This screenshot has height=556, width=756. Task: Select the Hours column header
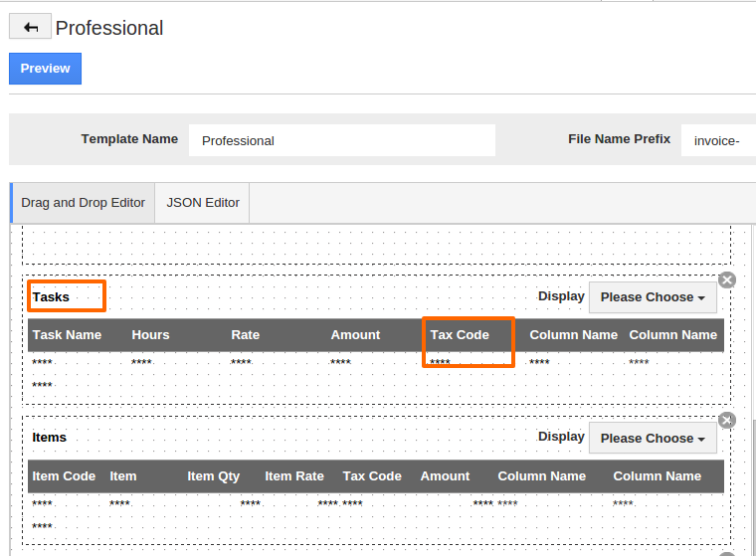pos(150,335)
